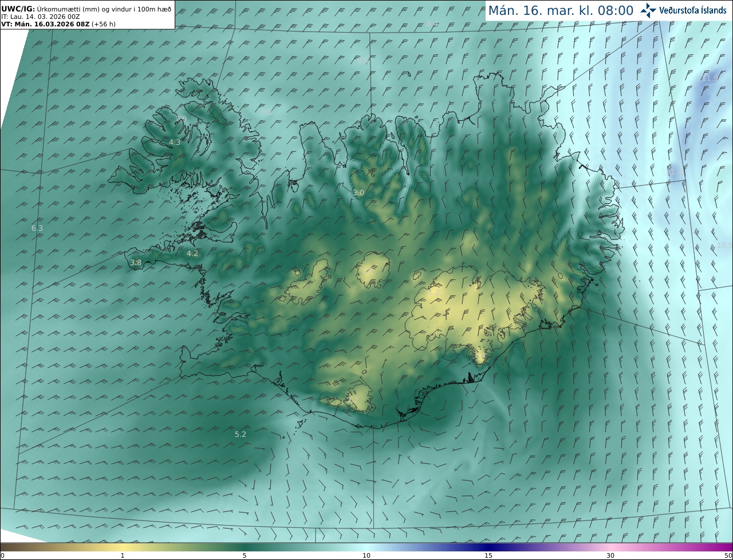Image resolution: width=733 pixels, height=560 pixels.
Task: Click the 'Mán. 16. mar. kl. 08:00' timestamp
Action: 560,10
